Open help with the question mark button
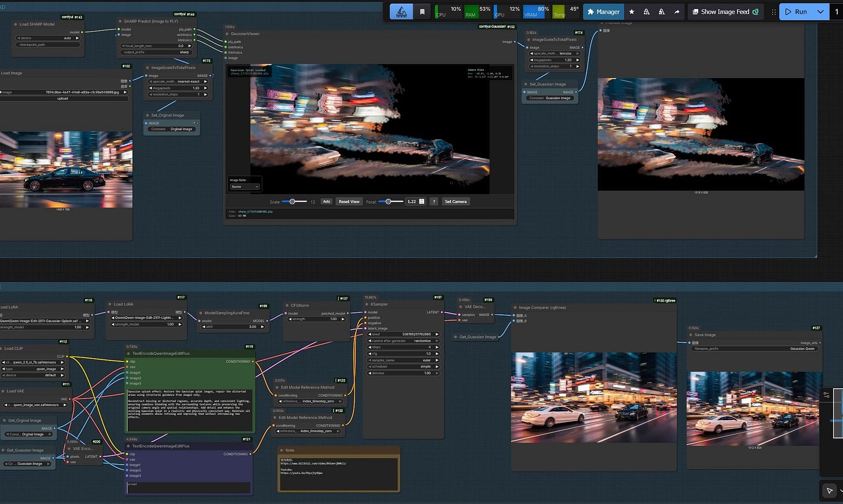843x504 pixels. (x=434, y=201)
